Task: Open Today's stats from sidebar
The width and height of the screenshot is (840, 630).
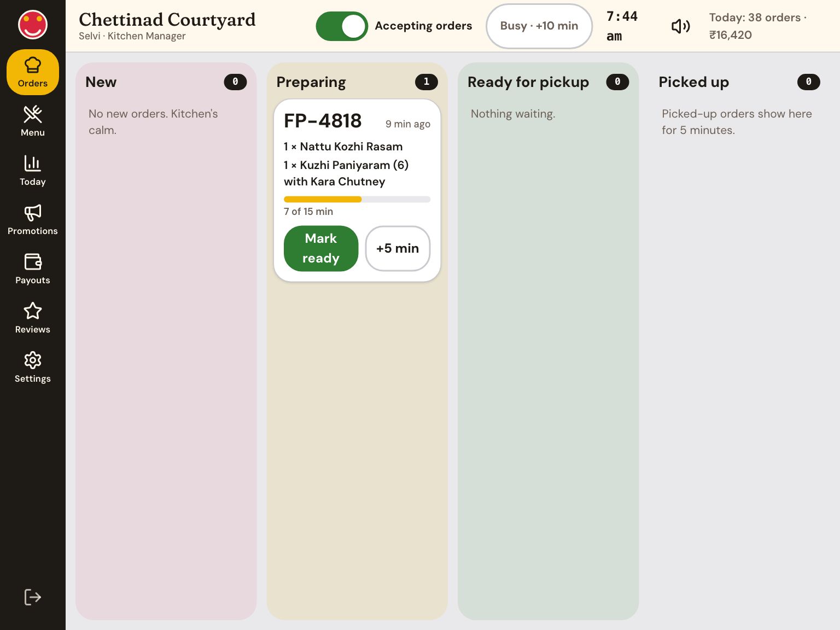Action: point(33,171)
